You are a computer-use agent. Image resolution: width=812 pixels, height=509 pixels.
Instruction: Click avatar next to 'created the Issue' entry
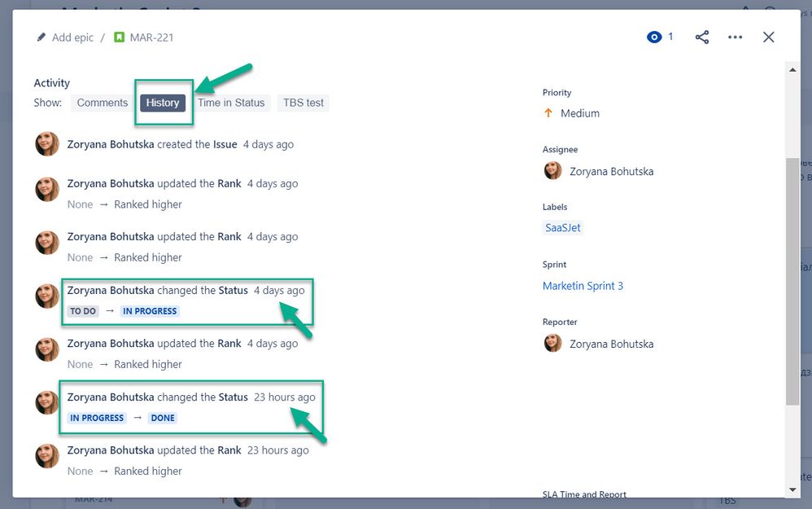tap(47, 143)
